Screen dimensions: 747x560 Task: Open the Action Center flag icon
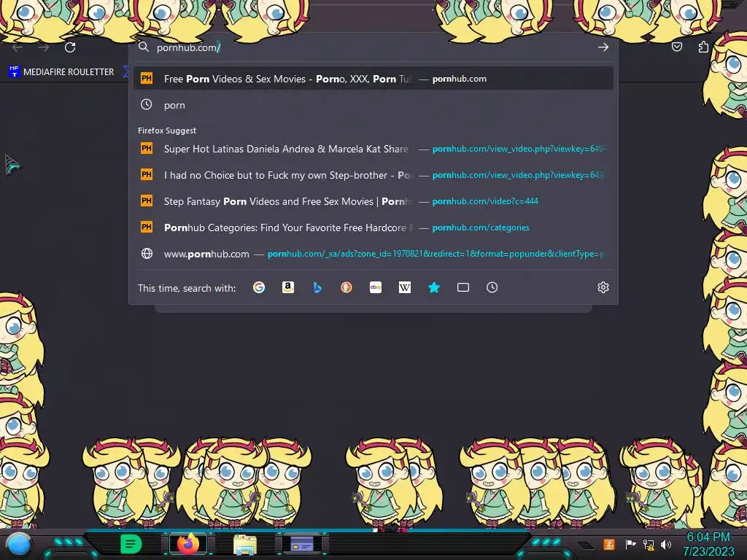click(630, 544)
